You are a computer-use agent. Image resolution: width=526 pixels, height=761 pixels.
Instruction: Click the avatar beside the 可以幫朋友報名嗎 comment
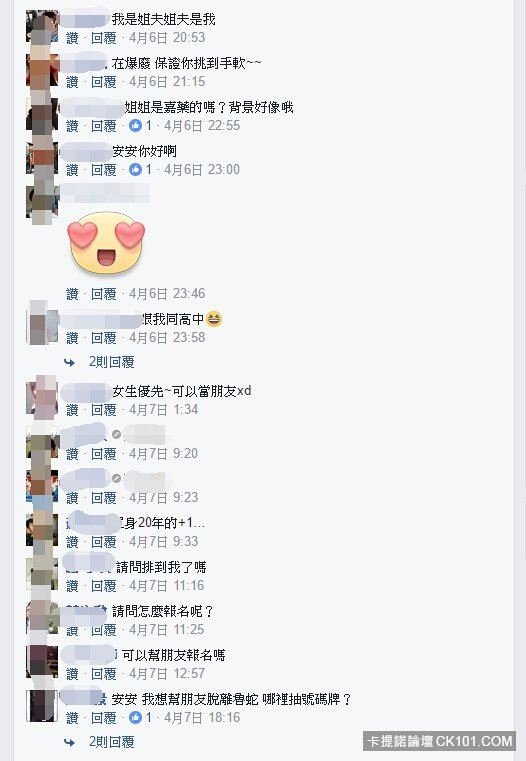pos(42,662)
